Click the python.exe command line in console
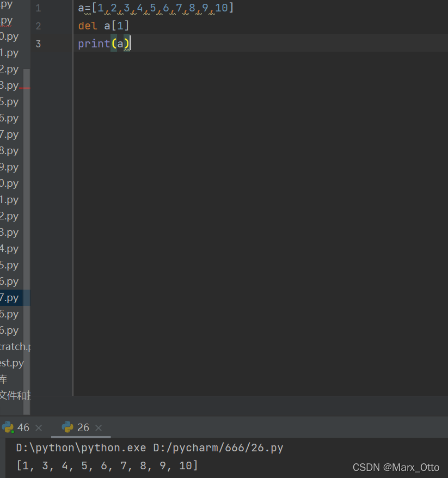The height and width of the screenshot is (478, 448). (x=149, y=448)
